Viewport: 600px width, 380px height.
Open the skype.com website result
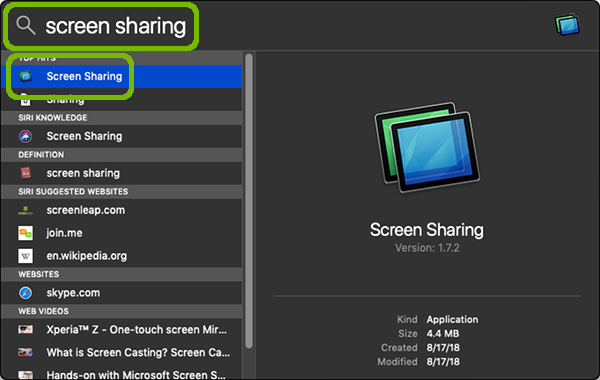pos(122,293)
